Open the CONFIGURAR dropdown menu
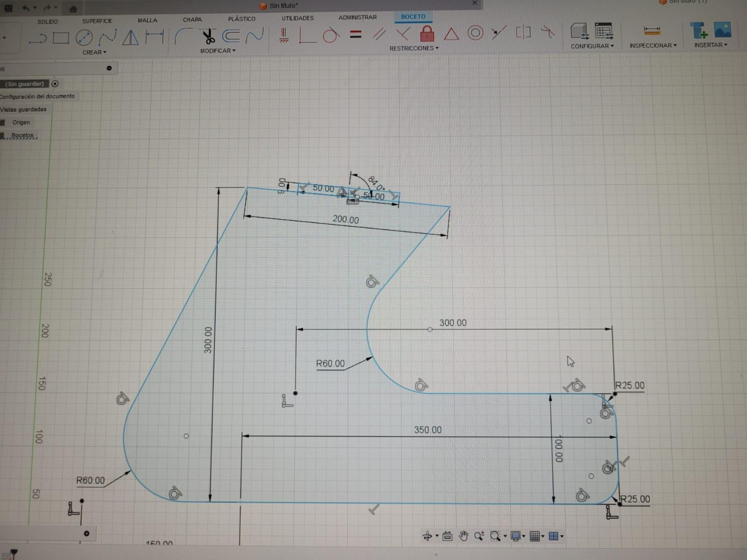This screenshot has width=747, height=560. (x=592, y=46)
